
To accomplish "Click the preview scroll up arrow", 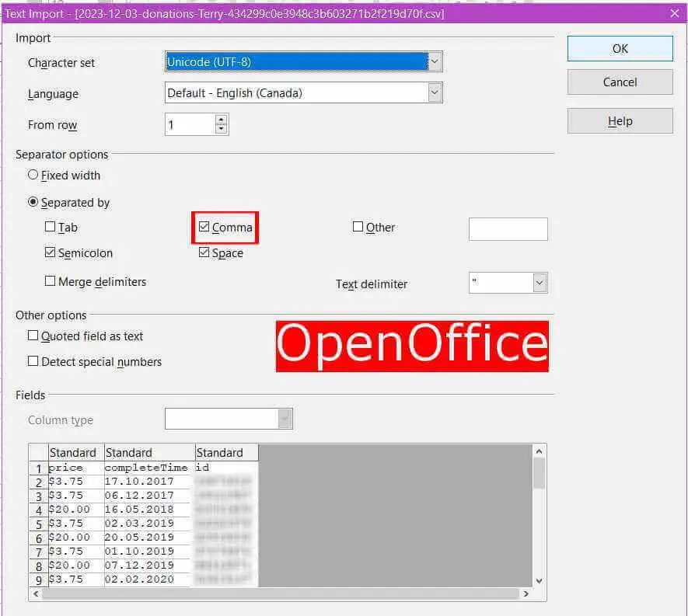I will pyautogui.click(x=540, y=451).
